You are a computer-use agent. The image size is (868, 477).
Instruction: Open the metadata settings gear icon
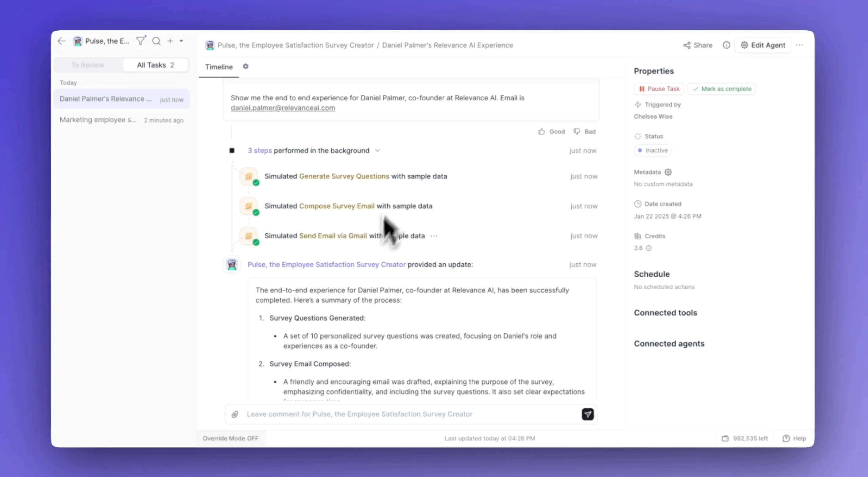[x=668, y=172]
